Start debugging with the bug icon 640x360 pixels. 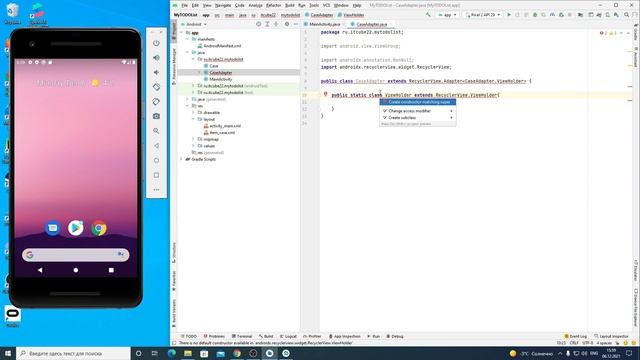click(535, 15)
